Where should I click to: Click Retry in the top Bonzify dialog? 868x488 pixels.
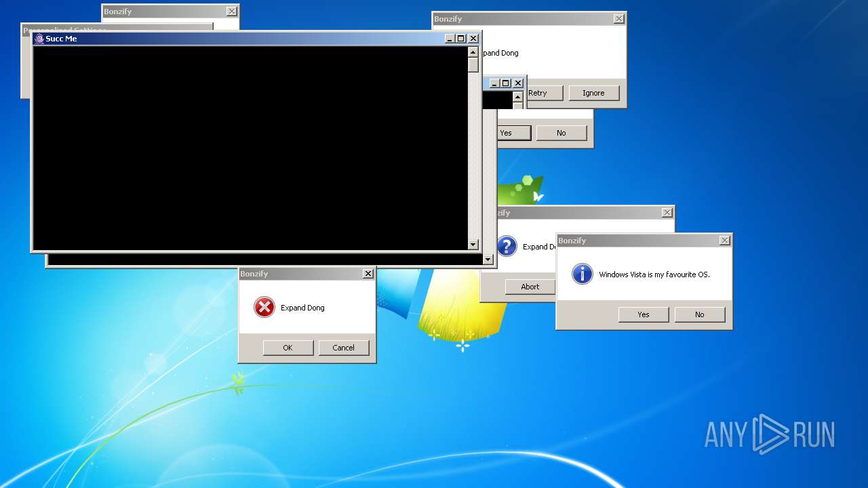(x=544, y=93)
